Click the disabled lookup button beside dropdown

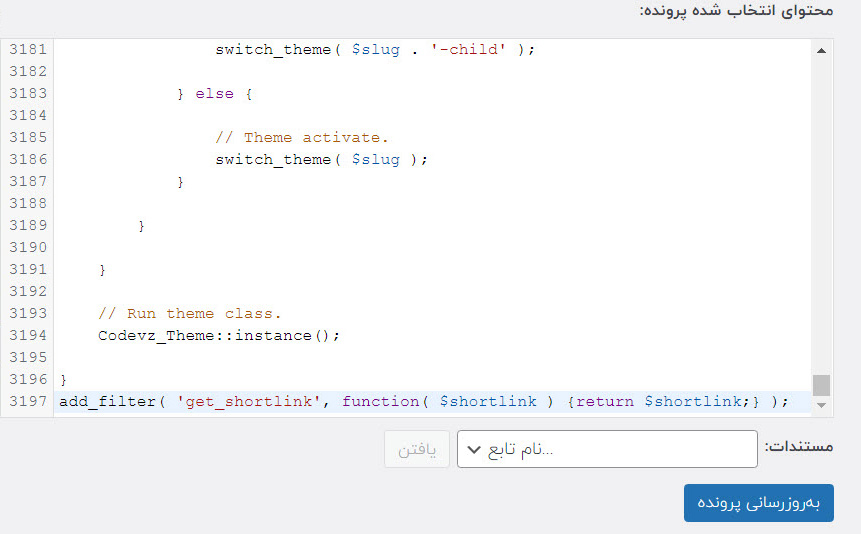pos(417,449)
